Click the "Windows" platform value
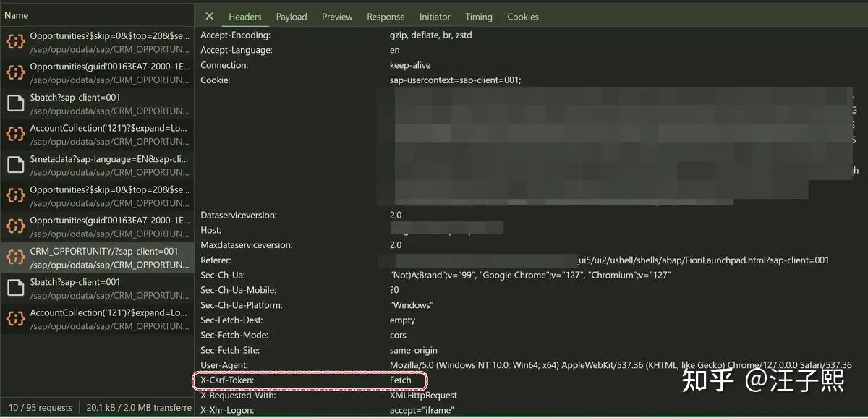The height and width of the screenshot is (418, 868). coord(412,305)
